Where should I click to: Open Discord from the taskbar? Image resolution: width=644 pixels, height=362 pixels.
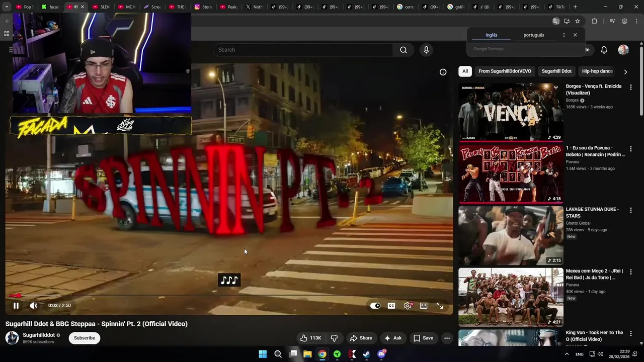pos(382,354)
